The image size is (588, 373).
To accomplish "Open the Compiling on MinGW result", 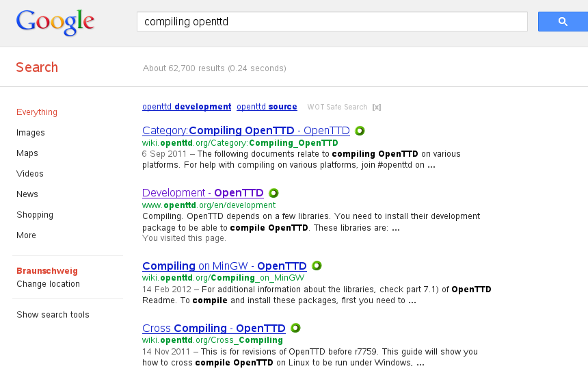I will click(x=224, y=266).
